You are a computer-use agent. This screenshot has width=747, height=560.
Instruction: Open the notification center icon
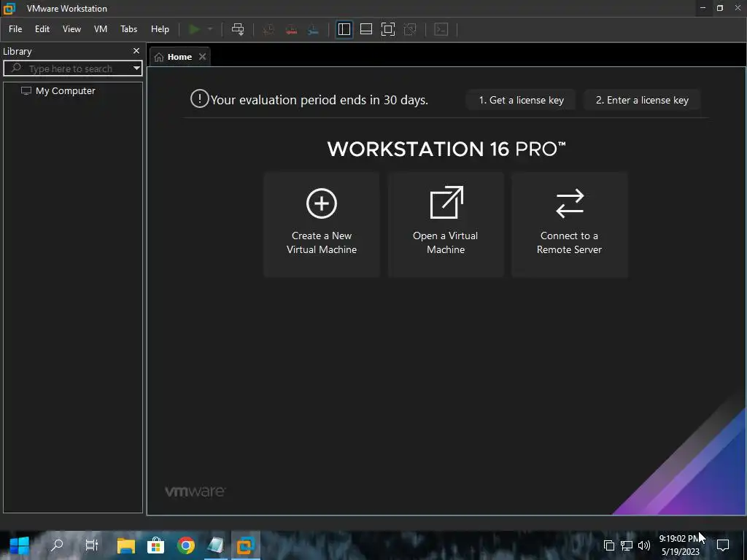[x=723, y=545]
